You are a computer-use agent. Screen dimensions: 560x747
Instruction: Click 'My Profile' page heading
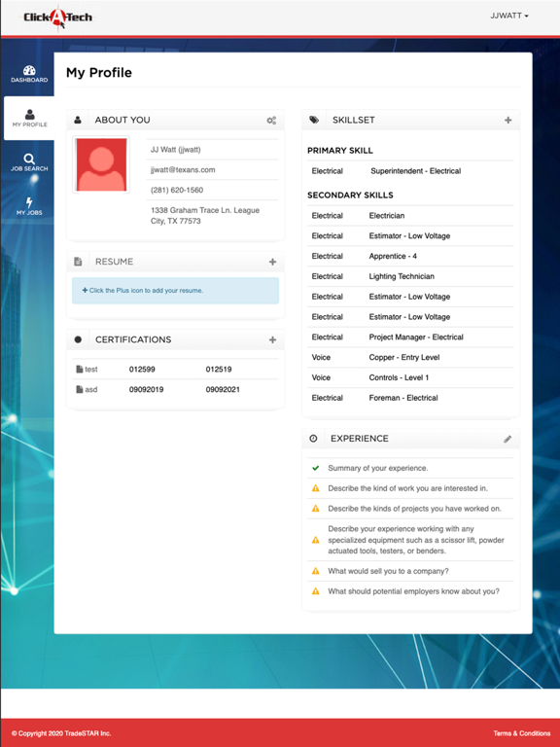tap(98, 72)
